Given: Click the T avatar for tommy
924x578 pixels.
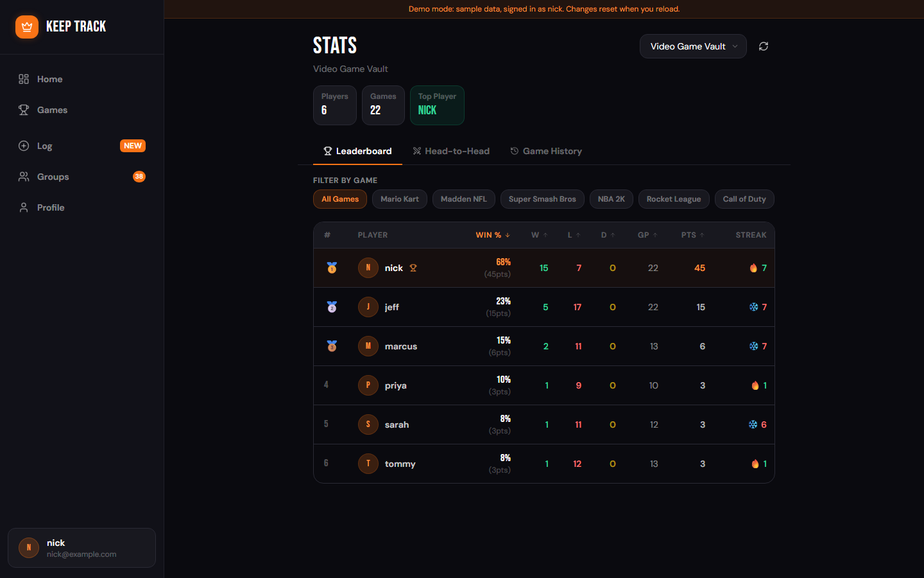Looking at the screenshot, I should (368, 464).
